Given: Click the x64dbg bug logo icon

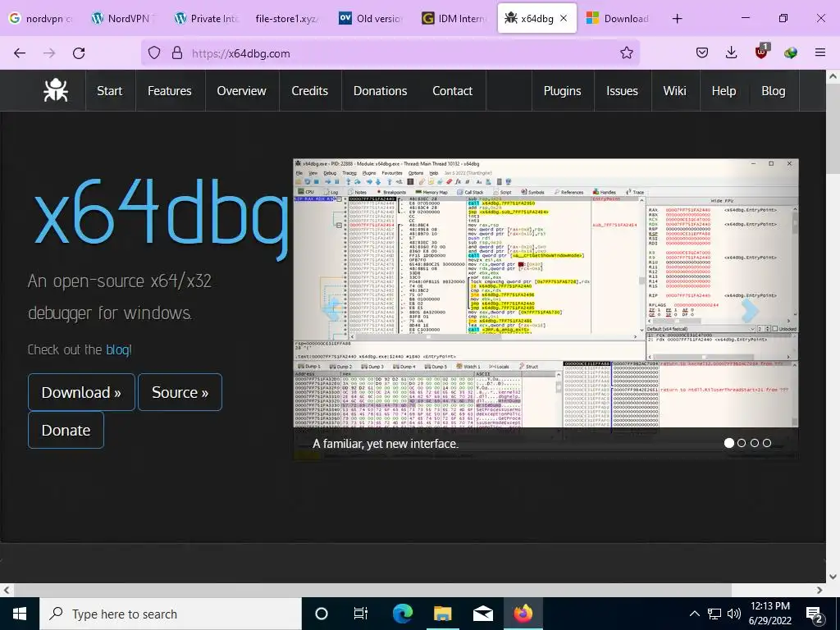Looking at the screenshot, I should tap(56, 90).
